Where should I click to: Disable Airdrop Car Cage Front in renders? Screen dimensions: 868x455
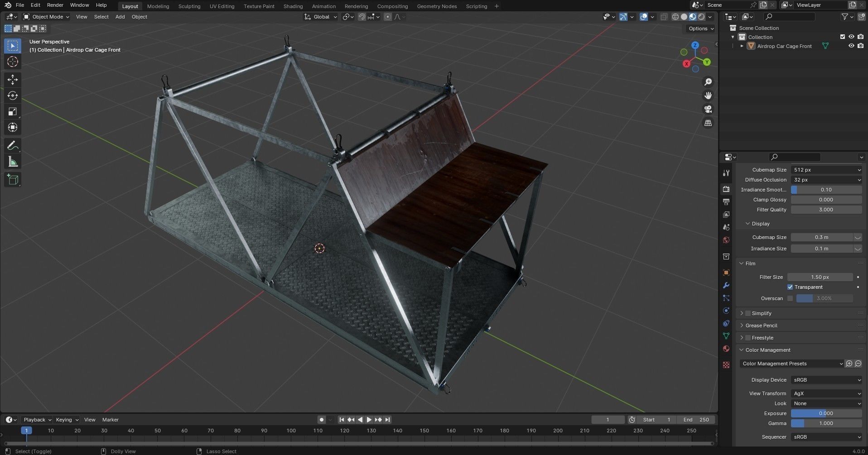tap(860, 46)
